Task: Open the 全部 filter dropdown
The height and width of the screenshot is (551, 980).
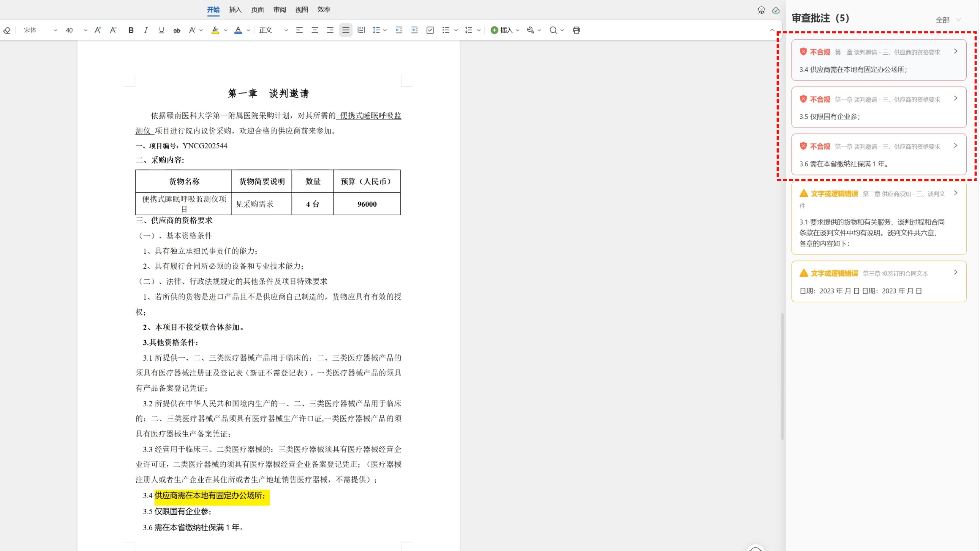Action: (948, 20)
